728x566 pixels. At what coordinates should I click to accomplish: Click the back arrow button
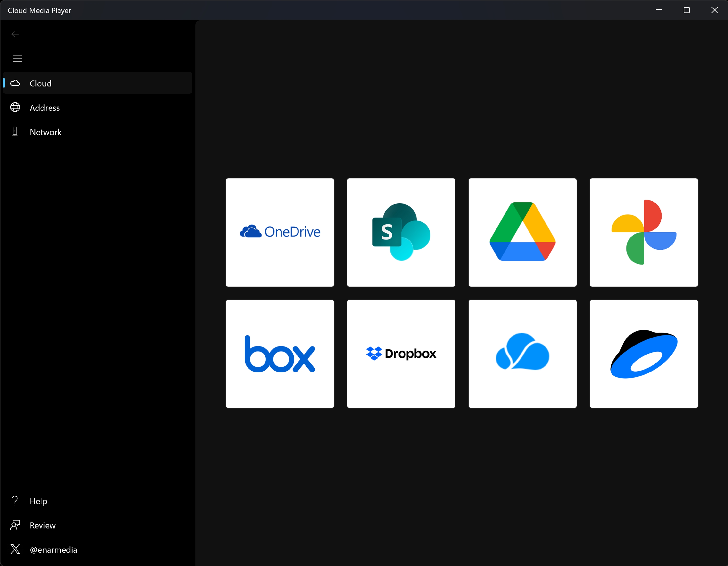[x=15, y=34]
